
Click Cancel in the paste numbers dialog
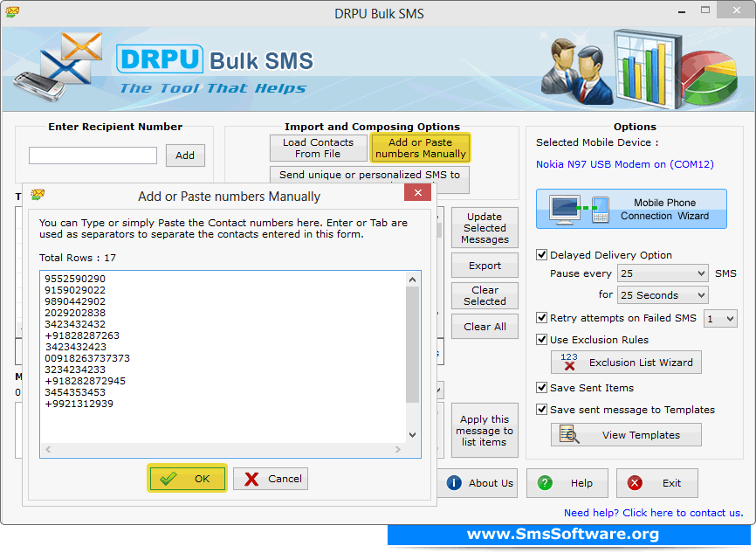coord(271,479)
